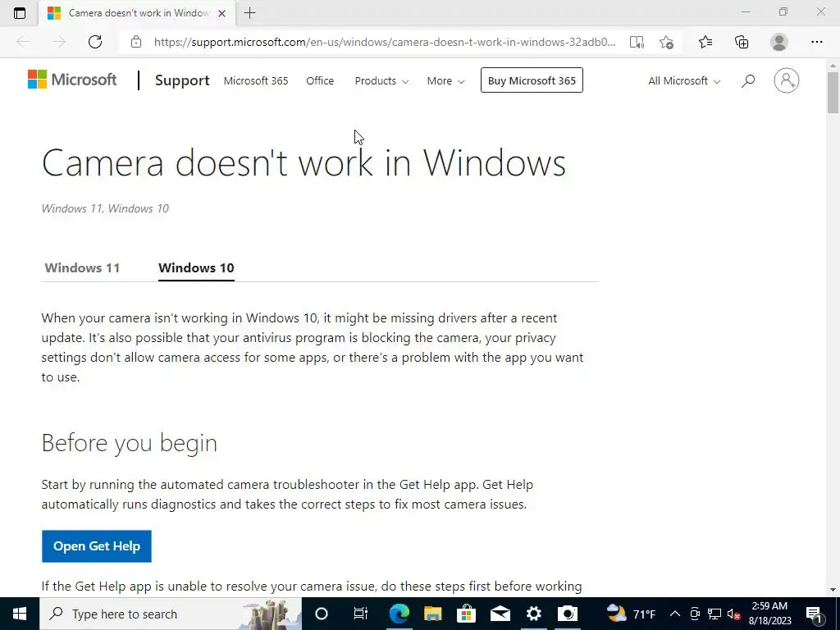Click the browser address bar URL
The image size is (840, 630).
pyautogui.click(x=385, y=42)
